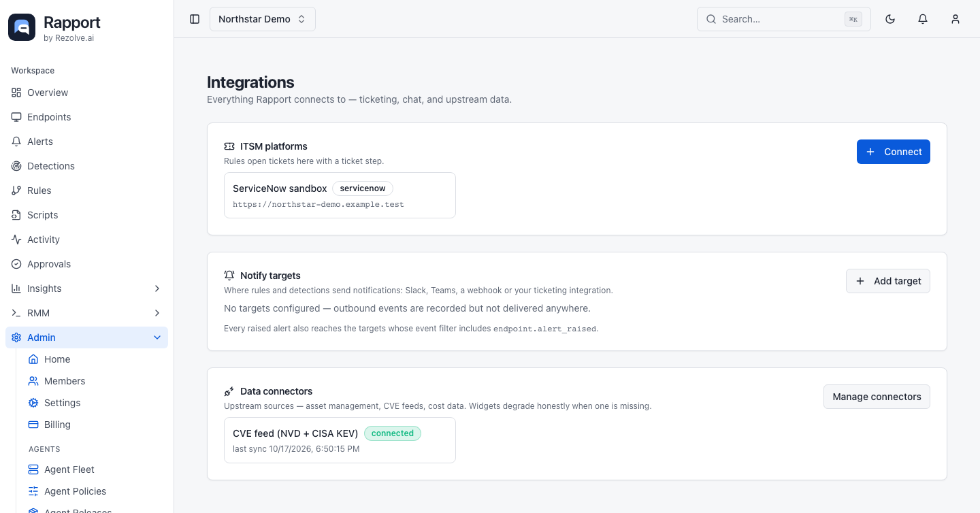This screenshot has height=513, width=980.
Task: Click the 'Integrations' page heading
Action: [x=250, y=82]
